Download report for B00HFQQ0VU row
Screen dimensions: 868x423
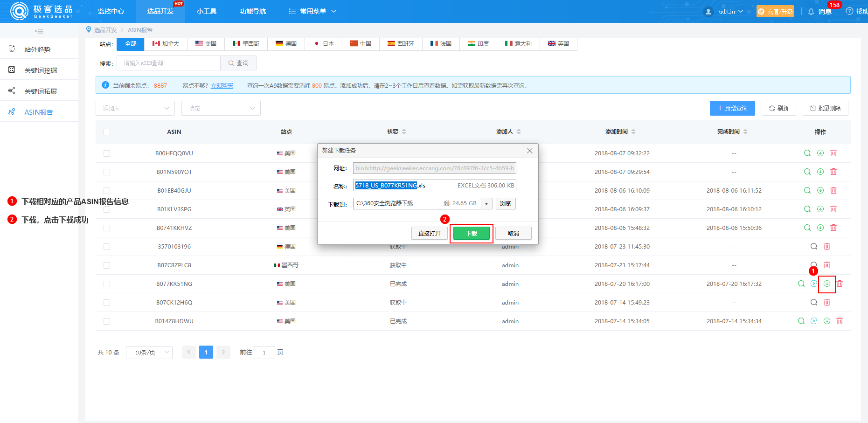[820, 153]
